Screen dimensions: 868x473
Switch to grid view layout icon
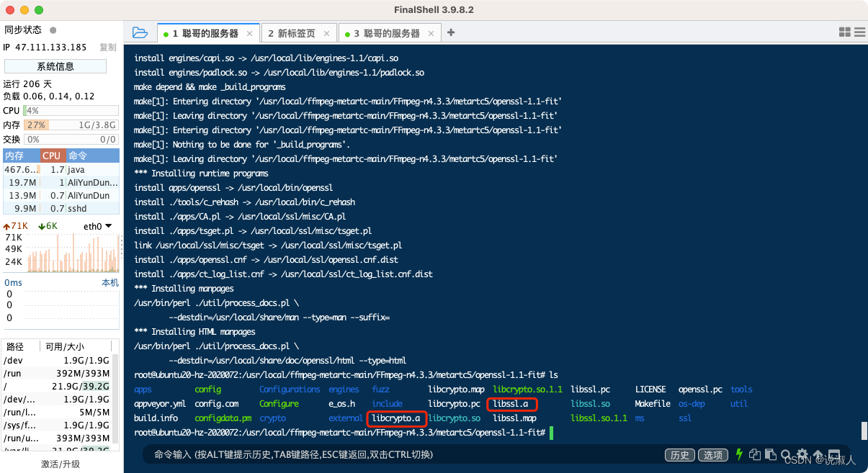(845, 32)
